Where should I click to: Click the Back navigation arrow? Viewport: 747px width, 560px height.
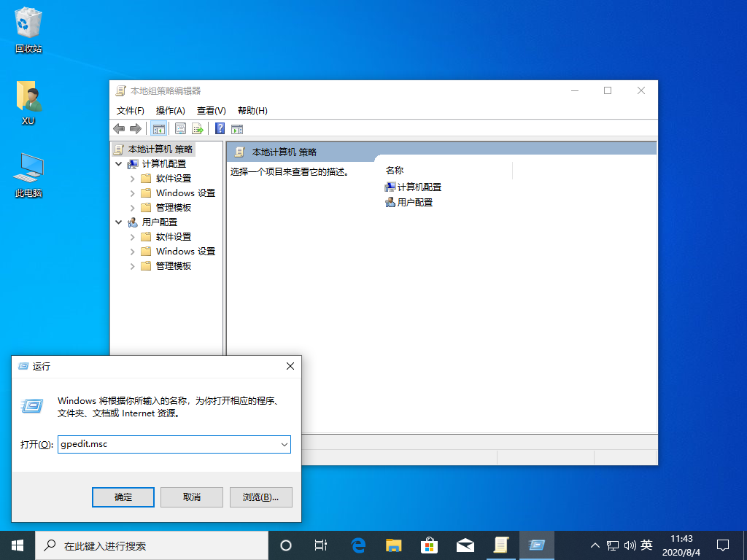point(119,128)
